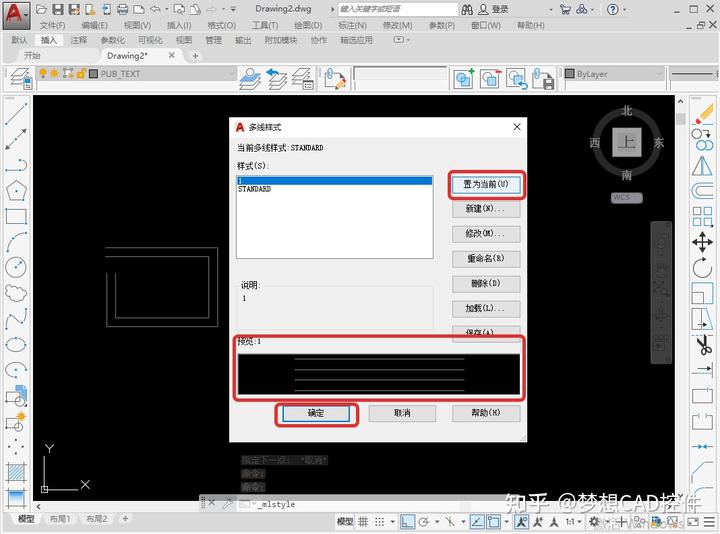
Task: Toggle object snap tracking in status bar
Action: click(x=477, y=522)
